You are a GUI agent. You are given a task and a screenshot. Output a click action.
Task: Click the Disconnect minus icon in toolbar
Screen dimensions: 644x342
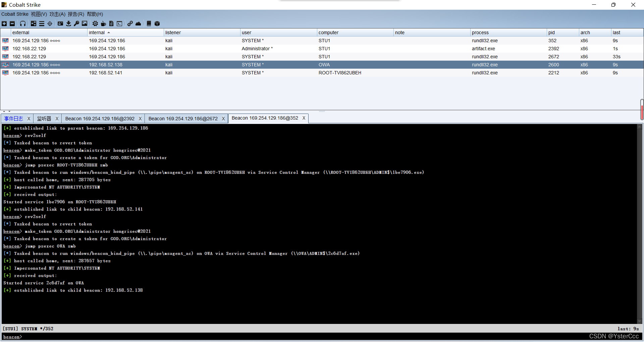point(12,23)
